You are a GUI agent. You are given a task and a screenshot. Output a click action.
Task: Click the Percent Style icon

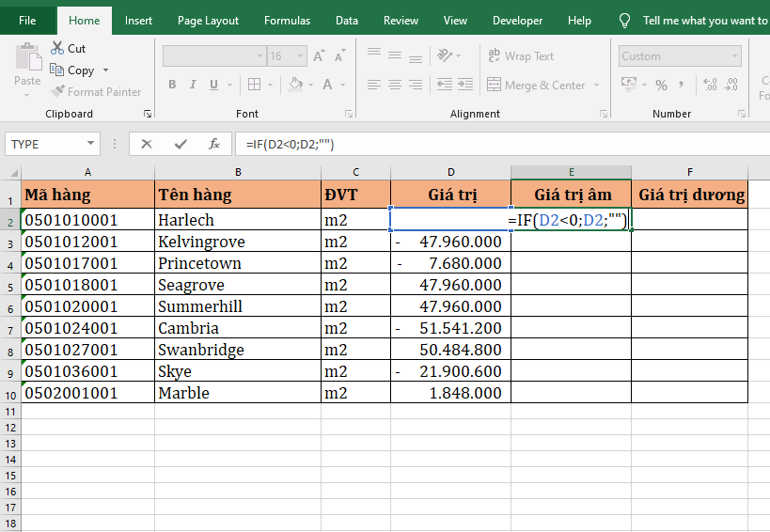[x=662, y=85]
